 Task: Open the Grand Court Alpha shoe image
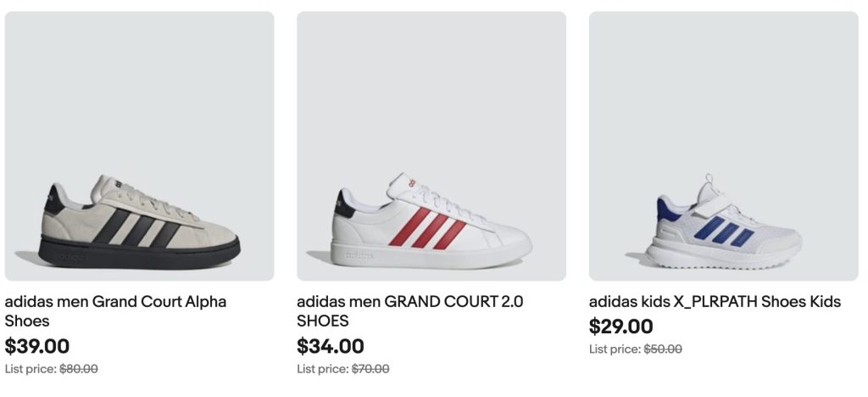coord(139,146)
